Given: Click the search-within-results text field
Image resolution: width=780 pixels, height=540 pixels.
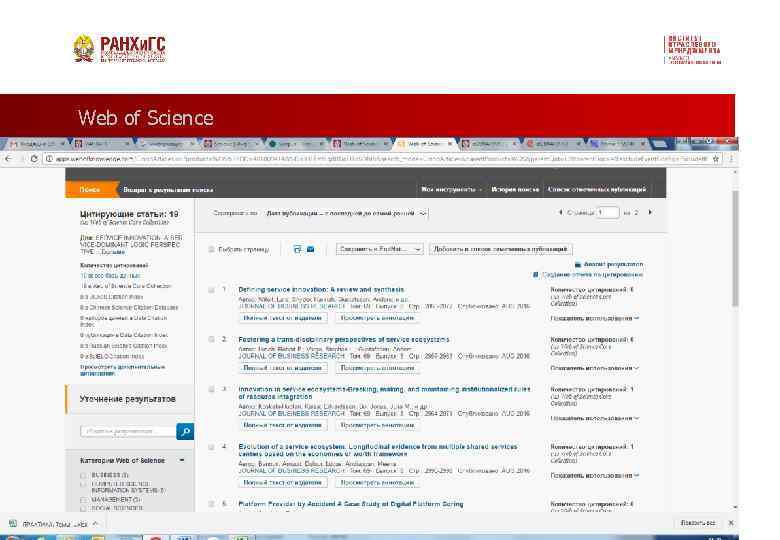Looking at the screenshot, I should click(128, 431).
